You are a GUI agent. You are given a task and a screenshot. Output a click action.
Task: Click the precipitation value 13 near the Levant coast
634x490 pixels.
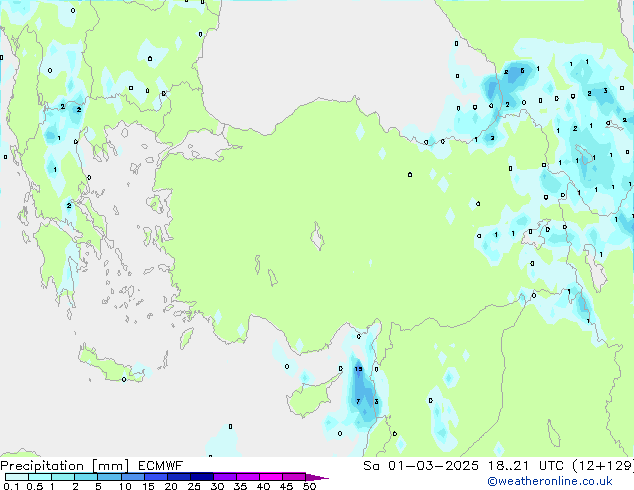[358, 369]
